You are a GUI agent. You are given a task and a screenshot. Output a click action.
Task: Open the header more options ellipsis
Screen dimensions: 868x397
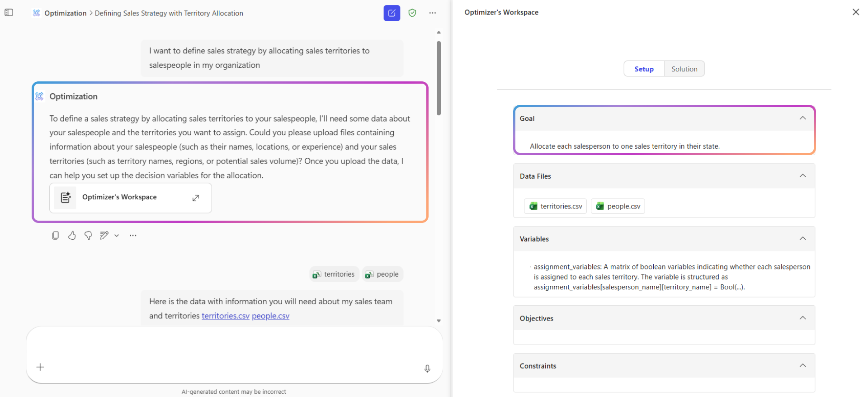[x=432, y=13]
